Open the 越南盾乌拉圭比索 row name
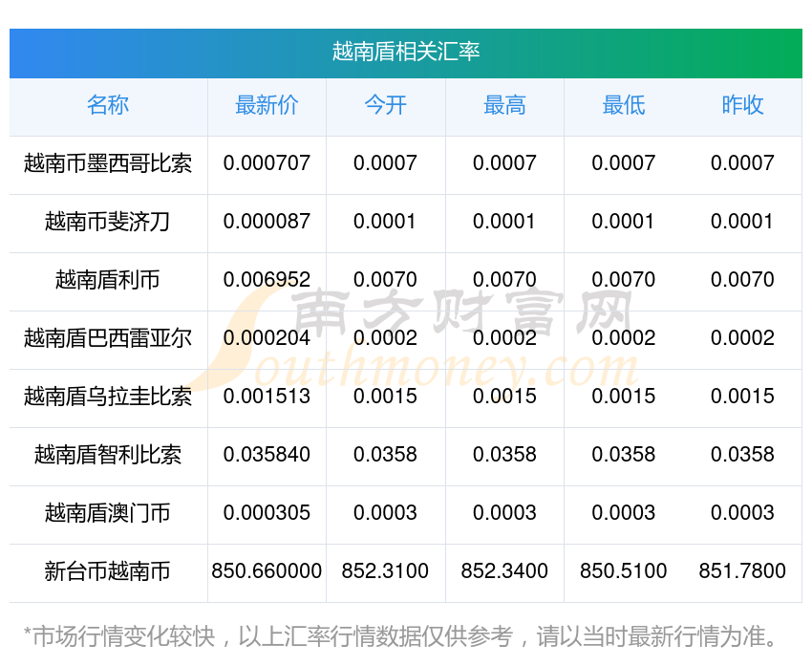This screenshot has width=812, height=666. (x=108, y=397)
